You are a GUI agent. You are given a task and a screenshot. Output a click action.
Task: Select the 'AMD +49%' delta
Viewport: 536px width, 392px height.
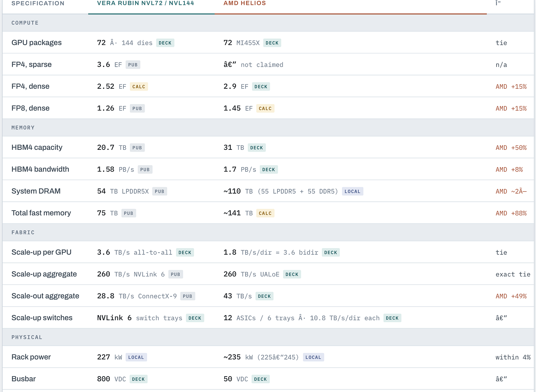click(511, 296)
